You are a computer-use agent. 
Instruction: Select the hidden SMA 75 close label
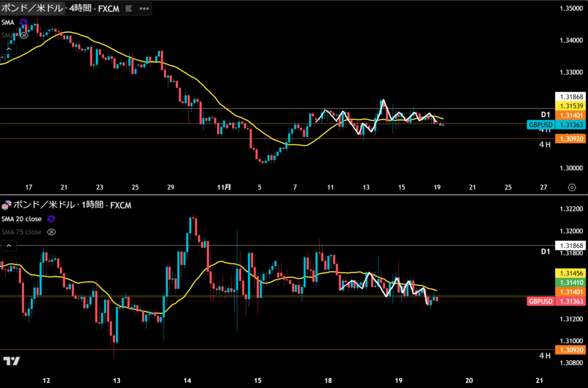tap(21, 232)
